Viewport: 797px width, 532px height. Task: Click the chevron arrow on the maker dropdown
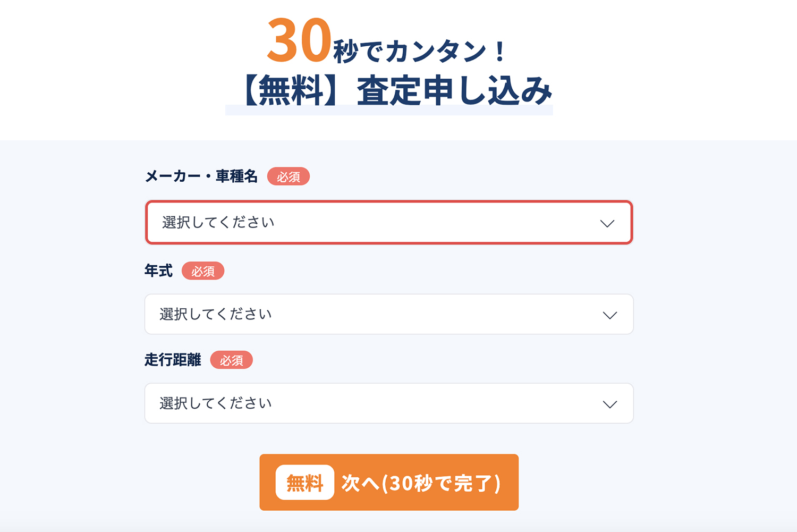pyautogui.click(x=608, y=223)
